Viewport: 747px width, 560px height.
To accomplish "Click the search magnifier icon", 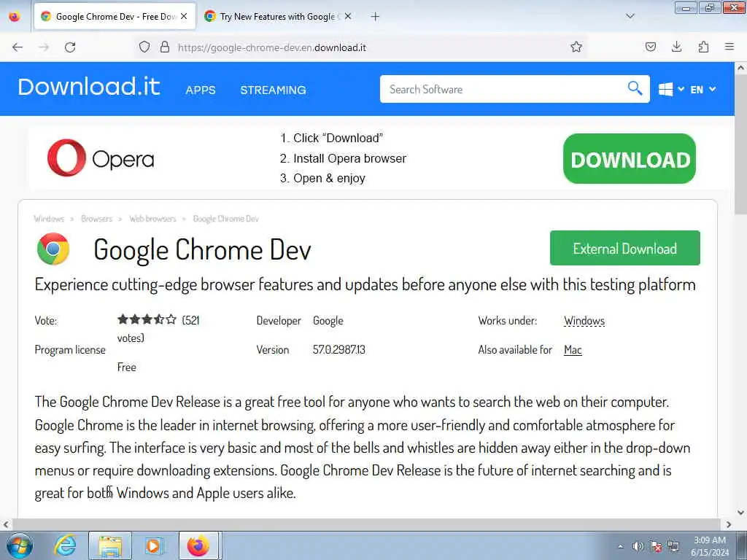I will pos(635,88).
